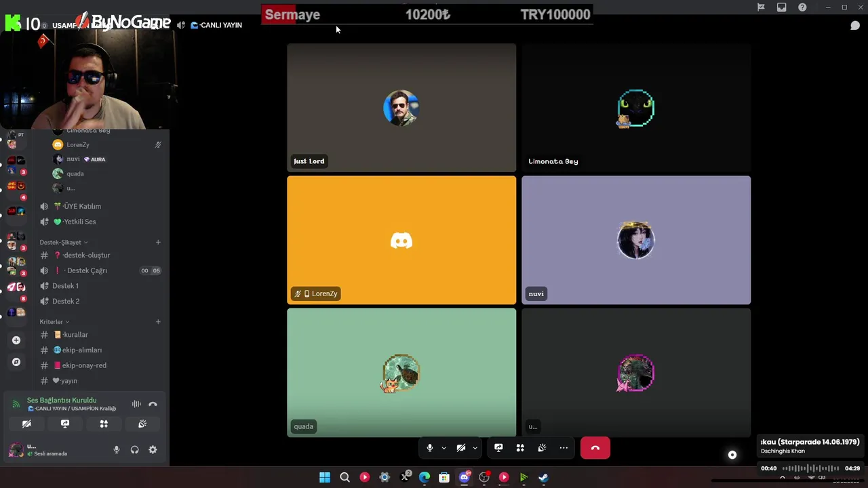Explore discoverable servers compass icon
Screen dimensions: 868x488
(x=16, y=362)
